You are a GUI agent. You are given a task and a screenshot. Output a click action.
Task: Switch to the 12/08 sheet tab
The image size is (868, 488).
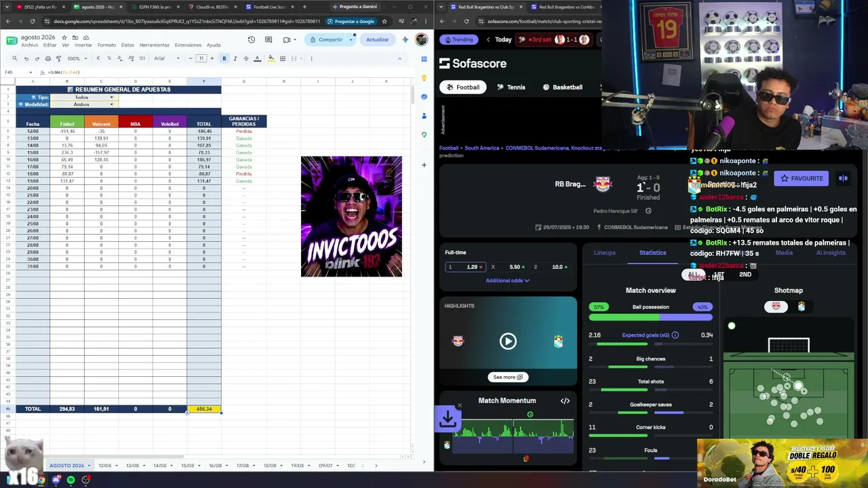click(x=104, y=466)
